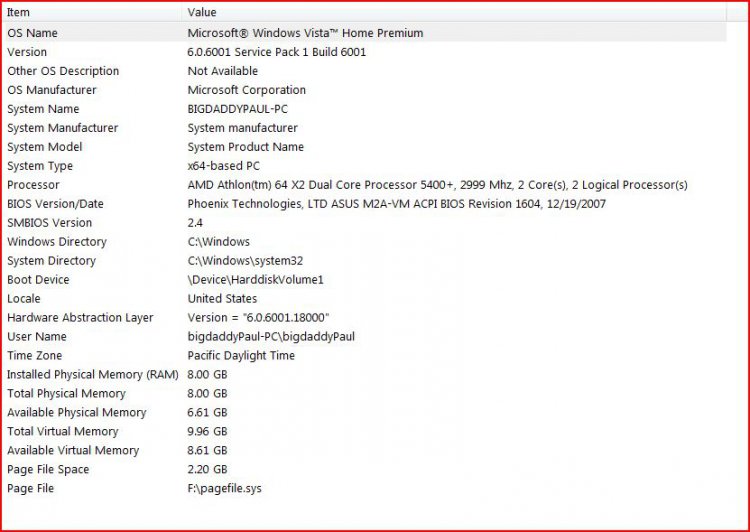Select the Available Virtual Memory row label
Viewport: 750px width, 532px height.
pyautogui.click(x=73, y=451)
